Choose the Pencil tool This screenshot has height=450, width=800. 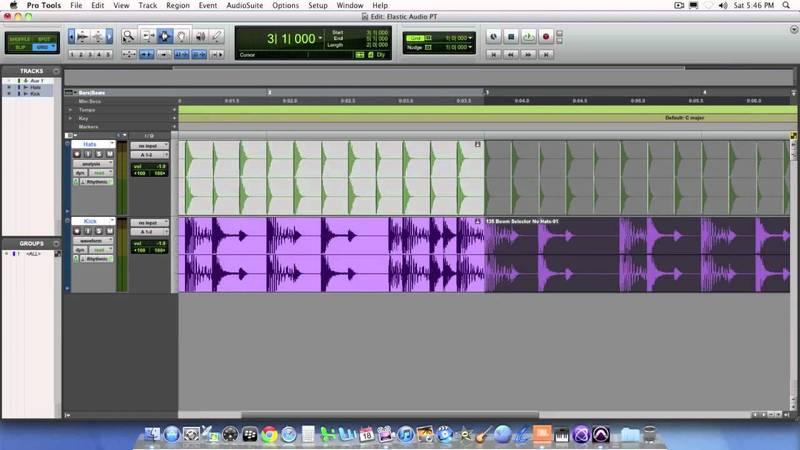[x=216, y=36]
